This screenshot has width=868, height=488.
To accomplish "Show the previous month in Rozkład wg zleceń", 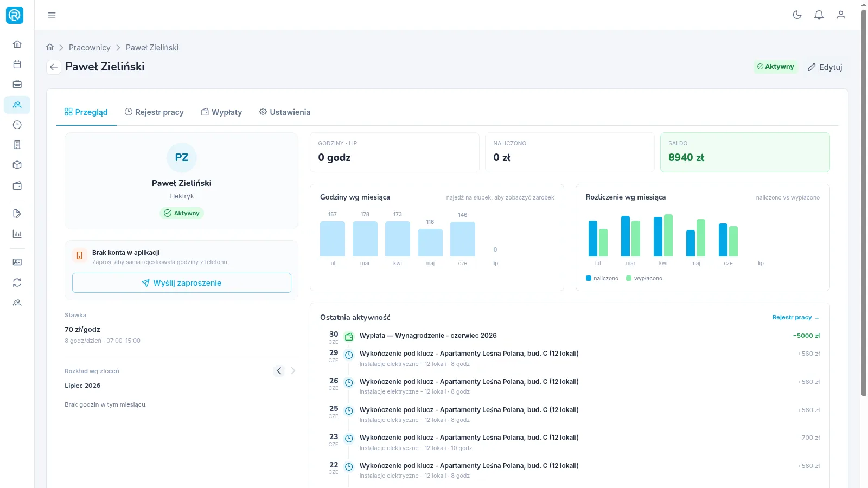I will [x=279, y=371].
